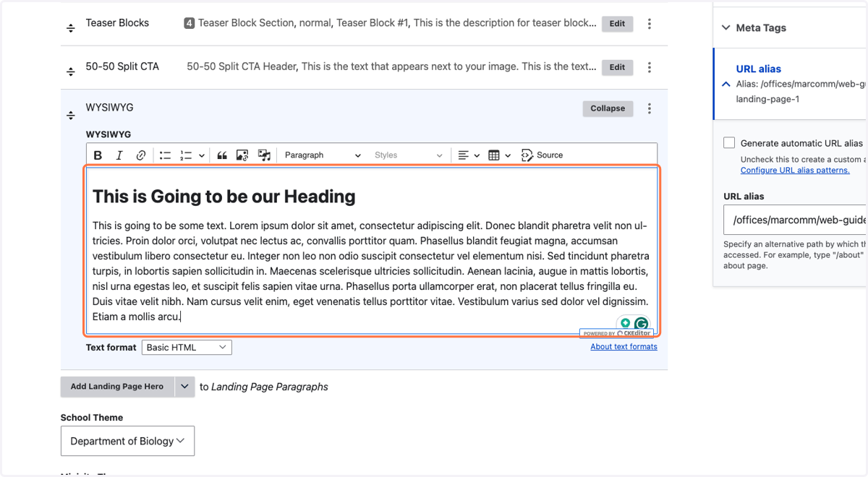Image resolution: width=868 pixels, height=477 pixels.
Task: Click into the URL alias input field
Action: click(796, 220)
